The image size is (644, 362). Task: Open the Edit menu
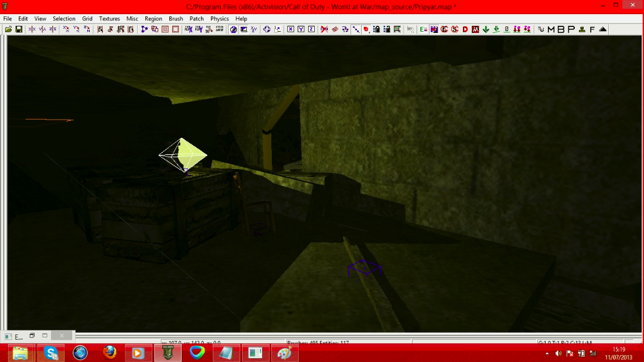(x=23, y=19)
